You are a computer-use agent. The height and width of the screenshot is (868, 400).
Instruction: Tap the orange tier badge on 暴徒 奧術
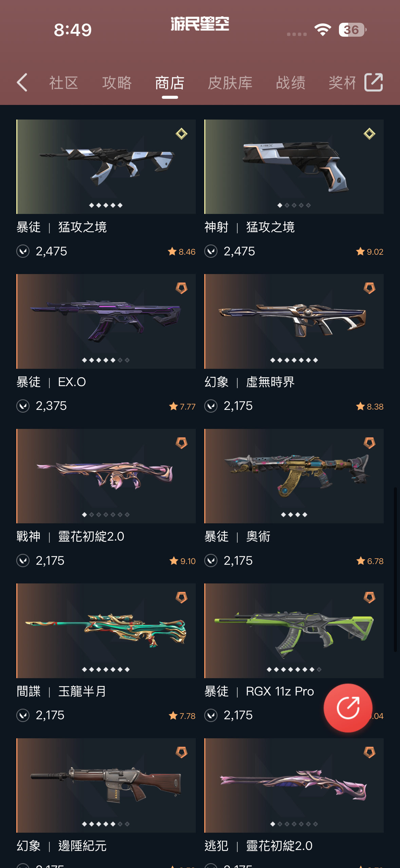[x=369, y=443]
